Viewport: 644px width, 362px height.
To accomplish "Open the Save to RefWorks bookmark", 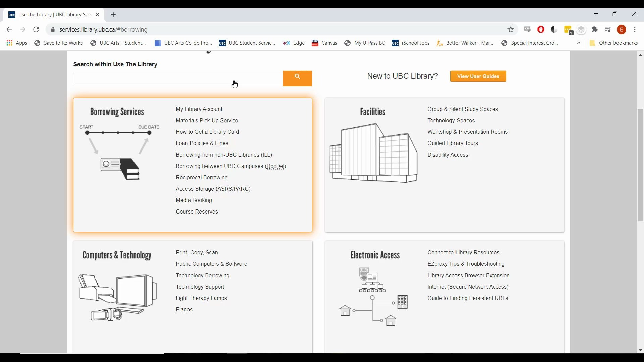I will (58, 43).
